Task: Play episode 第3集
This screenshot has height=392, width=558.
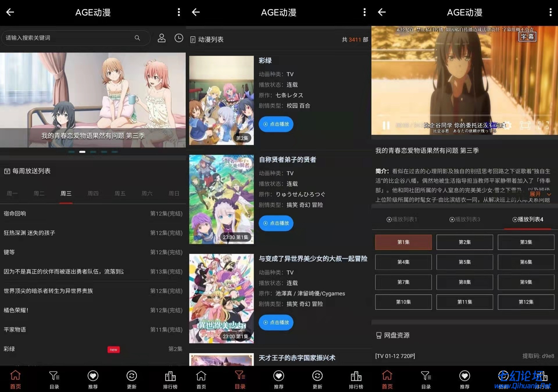Action: (x=526, y=242)
